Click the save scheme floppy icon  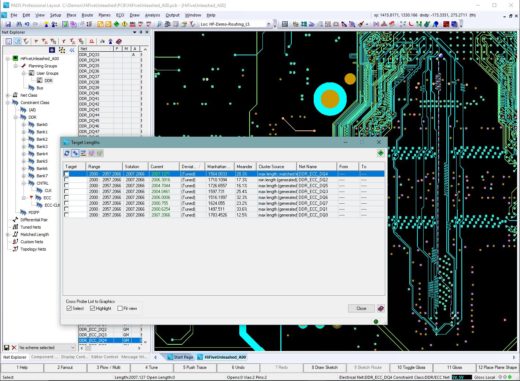(x=6, y=347)
